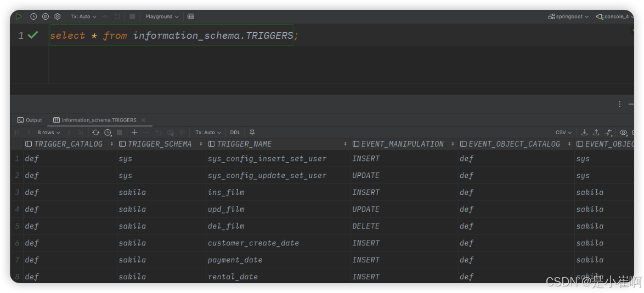This screenshot has height=293, width=644.
Task: Go to next page of results
Action: click(x=69, y=133)
